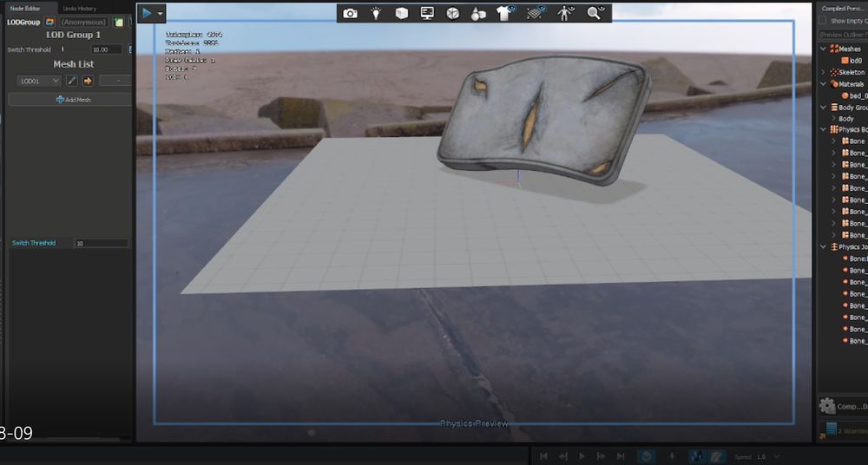Viewport: 868px width, 465px height.
Task: Open the lighting bulb options
Action: point(376,14)
